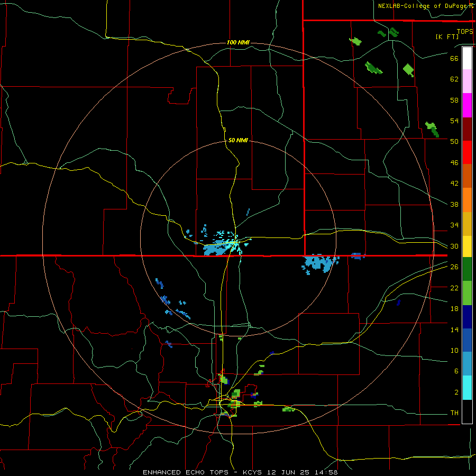Click the '18' legend scale value
476x476 pixels.
[x=454, y=309]
